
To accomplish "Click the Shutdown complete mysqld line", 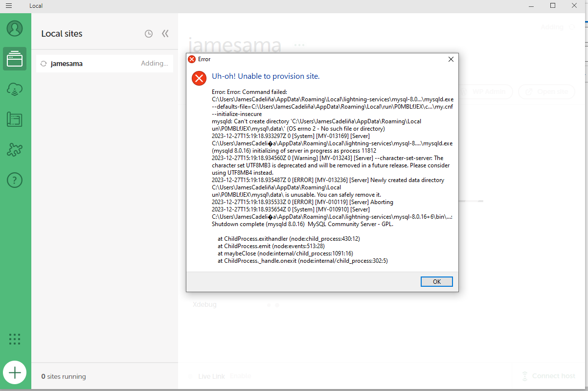I will [302, 224].
